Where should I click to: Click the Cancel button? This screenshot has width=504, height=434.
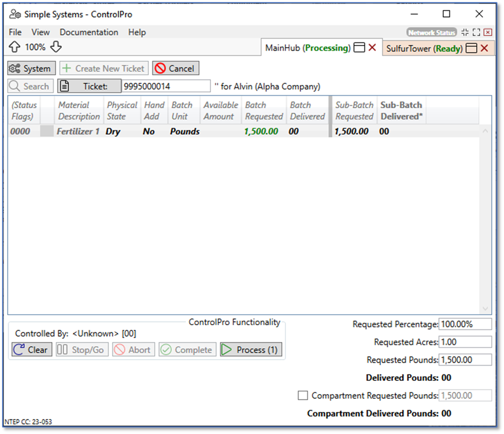[x=176, y=68]
